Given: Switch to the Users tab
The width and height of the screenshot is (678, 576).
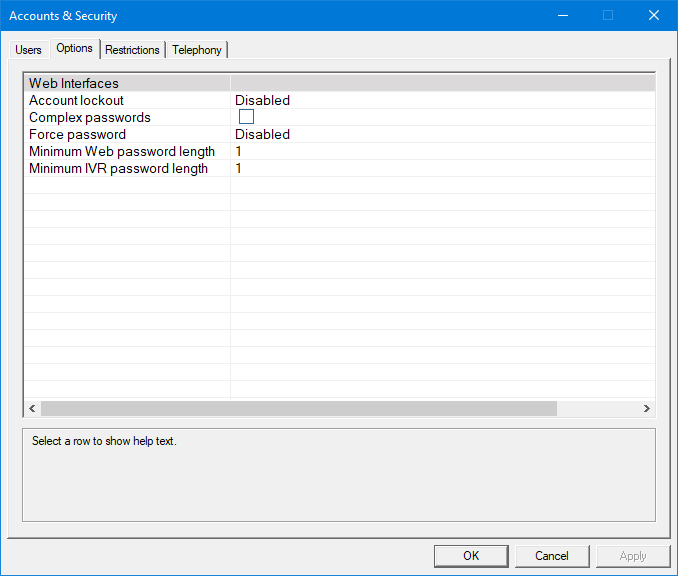Looking at the screenshot, I should 28,50.
